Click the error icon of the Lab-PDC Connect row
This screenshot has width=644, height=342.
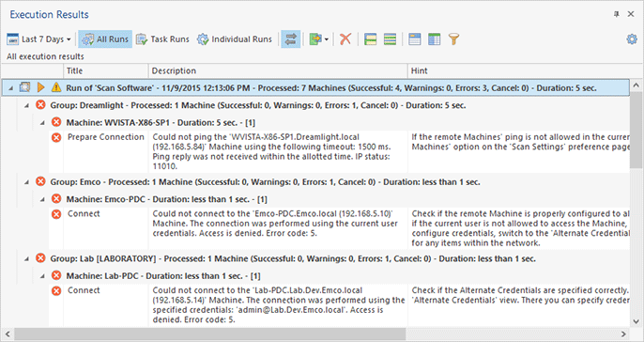click(x=56, y=290)
